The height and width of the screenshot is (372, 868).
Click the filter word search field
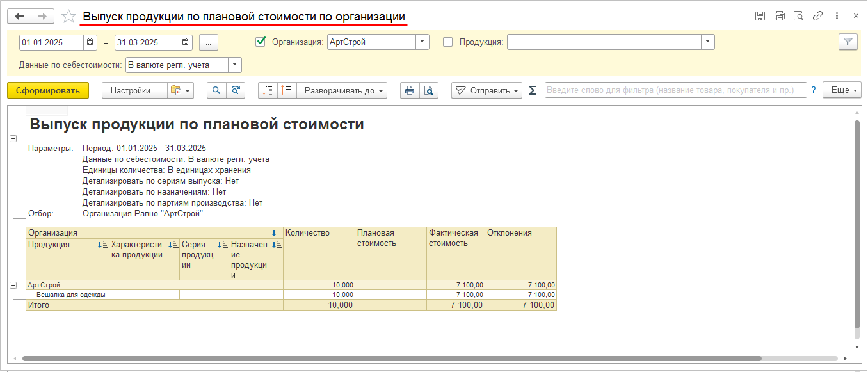pos(675,91)
